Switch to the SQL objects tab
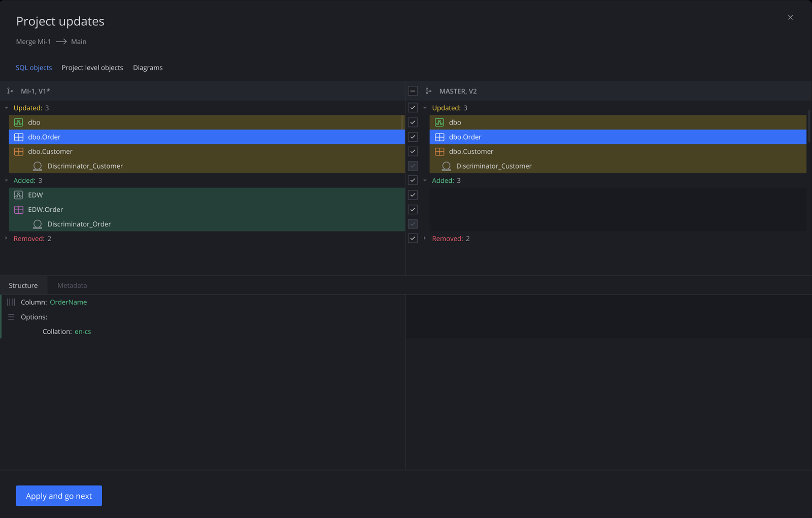The height and width of the screenshot is (518, 812). (33, 68)
